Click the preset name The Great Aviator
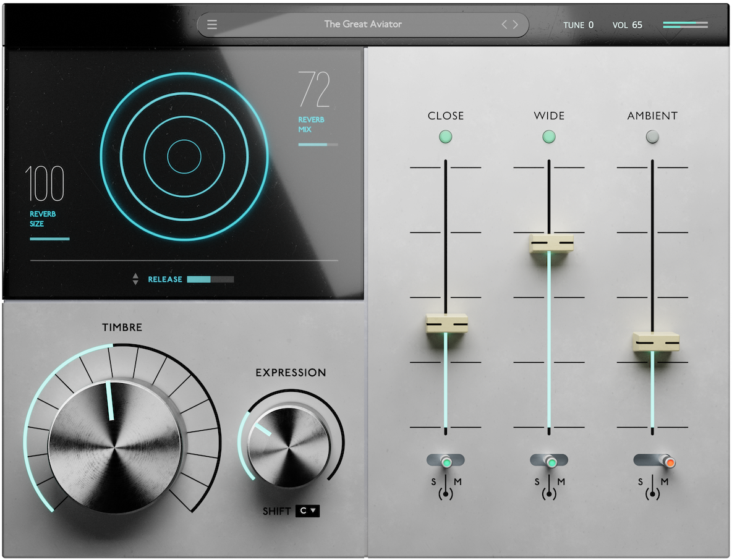This screenshot has width=732, height=560. click(x=363, y=25)
